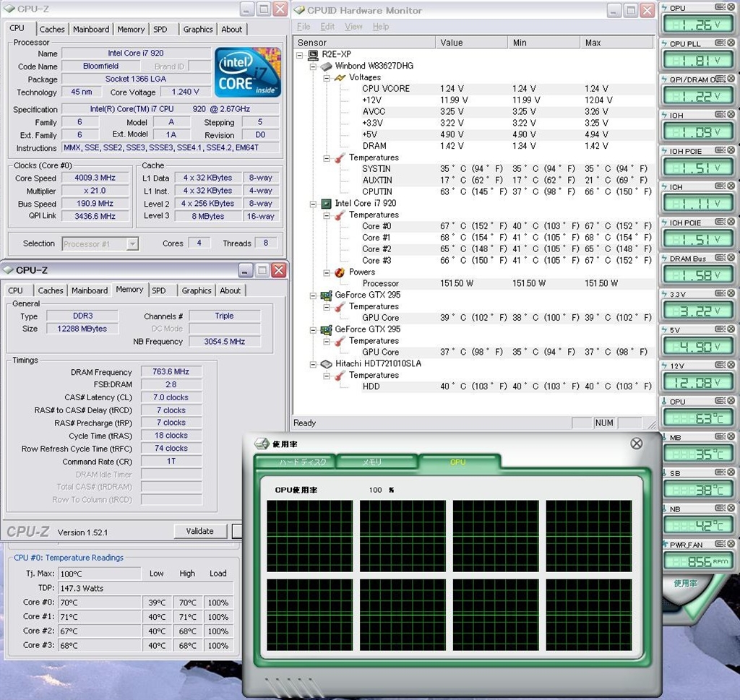The width and height of the screenshot is (740, 700).
Task: Click settings icon on DRAM Bus gadget
Action: coord(718,259)
